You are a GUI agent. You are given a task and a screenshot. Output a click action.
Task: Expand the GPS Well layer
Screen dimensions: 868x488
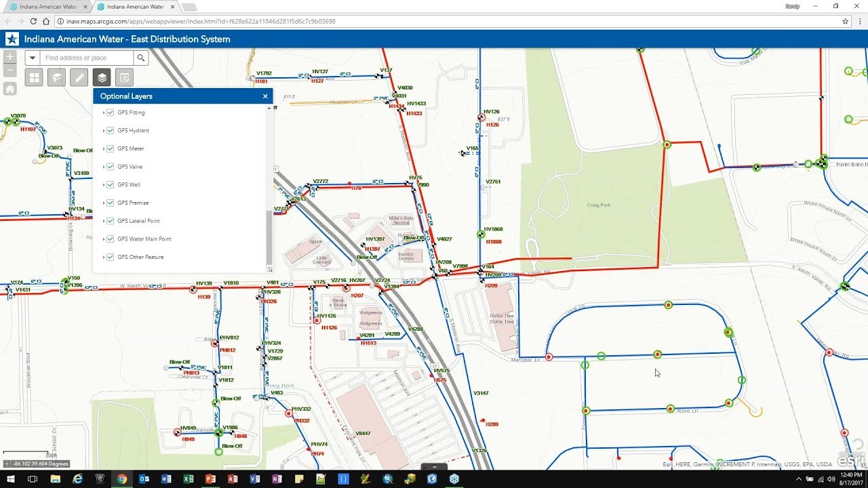pos(104,184)
